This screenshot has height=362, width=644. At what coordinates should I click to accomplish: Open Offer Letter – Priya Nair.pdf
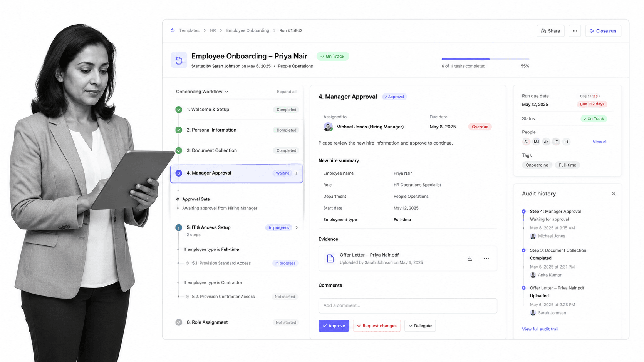[369, 255]
